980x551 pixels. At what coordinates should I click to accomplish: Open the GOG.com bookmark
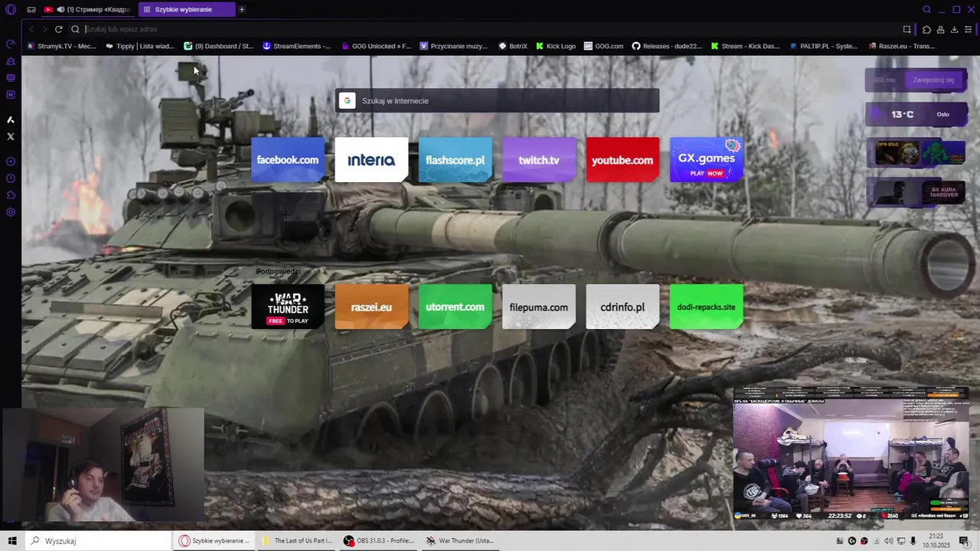(x=603, y=46)
